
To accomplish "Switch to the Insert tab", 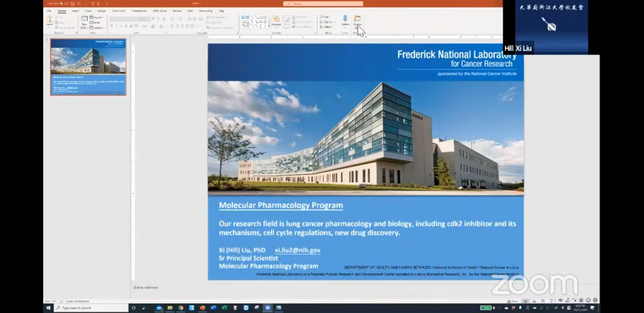I will click(x=75, y=11).
